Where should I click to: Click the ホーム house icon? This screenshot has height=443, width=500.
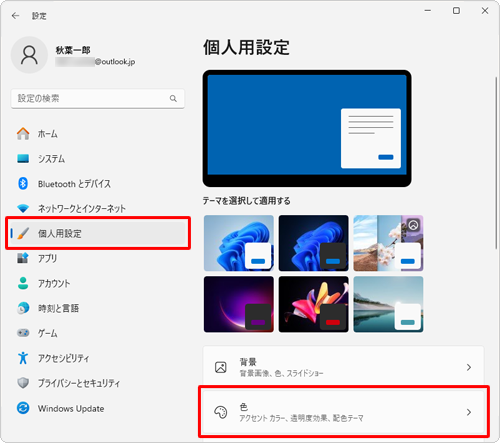23,134
